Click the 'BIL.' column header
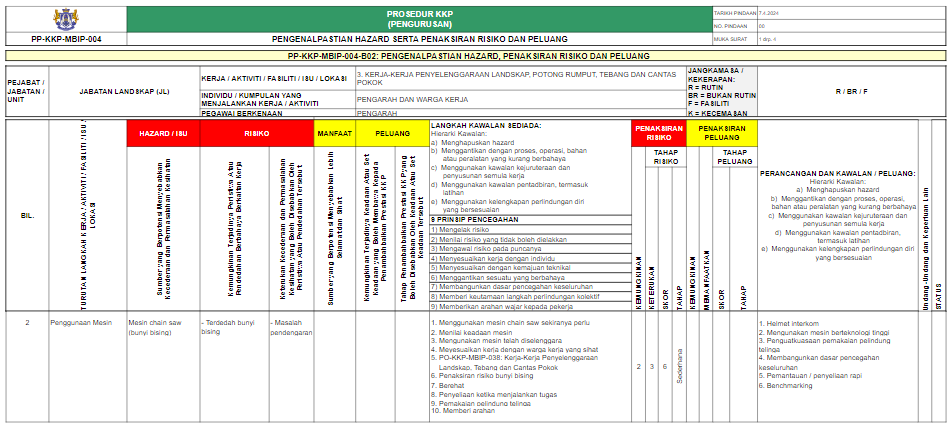This screenshot has height=427, width=952. pos(27,216)
